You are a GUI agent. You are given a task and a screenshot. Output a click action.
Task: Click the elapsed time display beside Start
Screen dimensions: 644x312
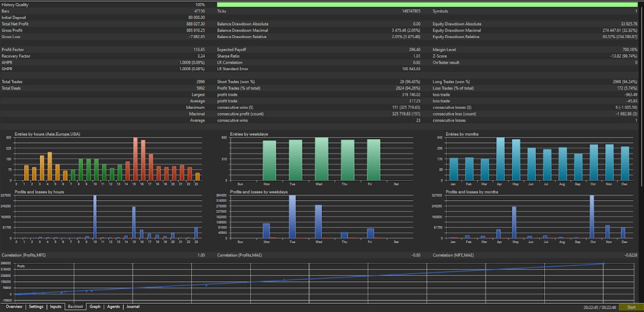point(599,308)
